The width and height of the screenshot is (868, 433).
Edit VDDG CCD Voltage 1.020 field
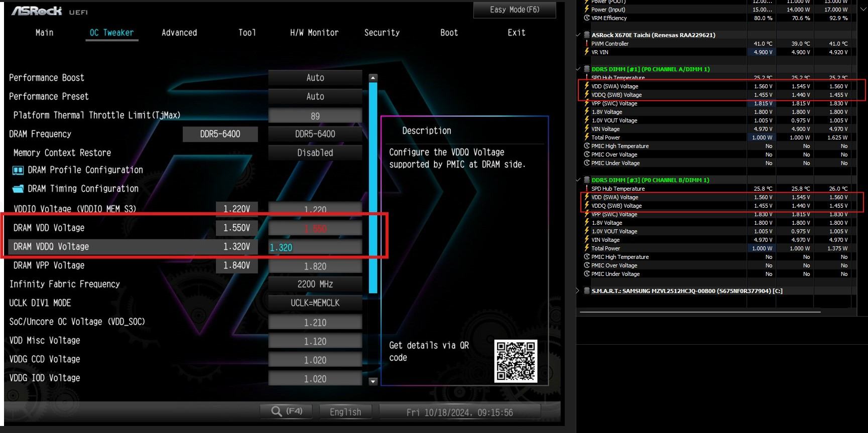pos(315,360)
